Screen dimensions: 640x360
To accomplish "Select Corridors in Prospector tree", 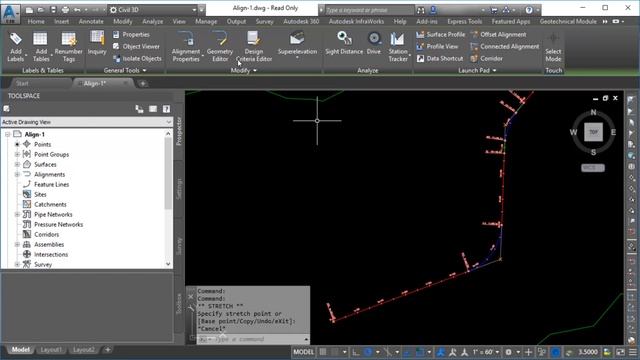I will click(47, 234).
